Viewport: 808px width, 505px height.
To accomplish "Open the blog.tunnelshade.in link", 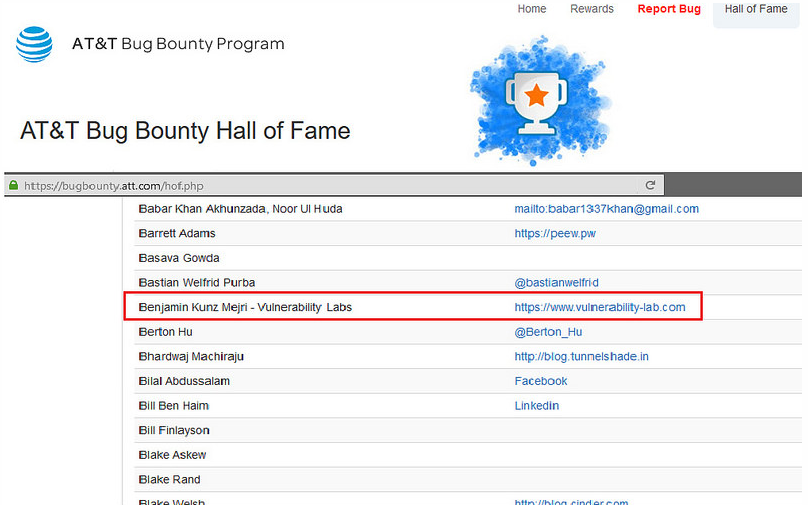I will [581, 357].
